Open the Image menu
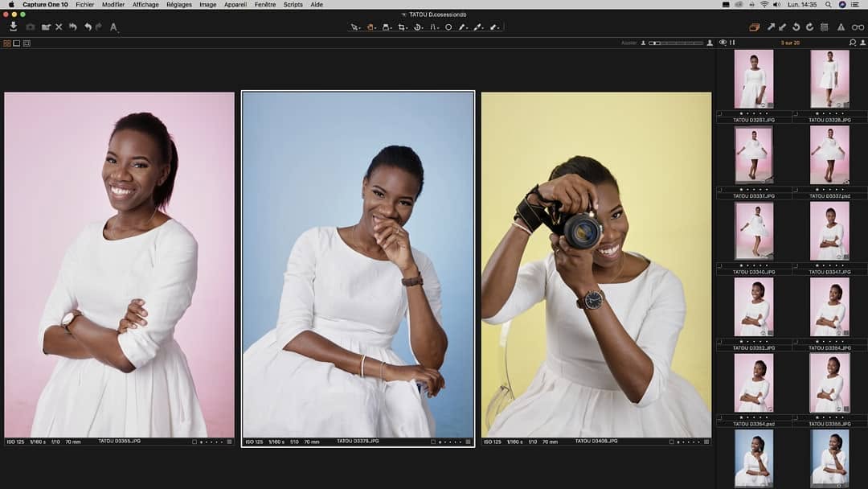The image size is (868, 489). point(207,5)
